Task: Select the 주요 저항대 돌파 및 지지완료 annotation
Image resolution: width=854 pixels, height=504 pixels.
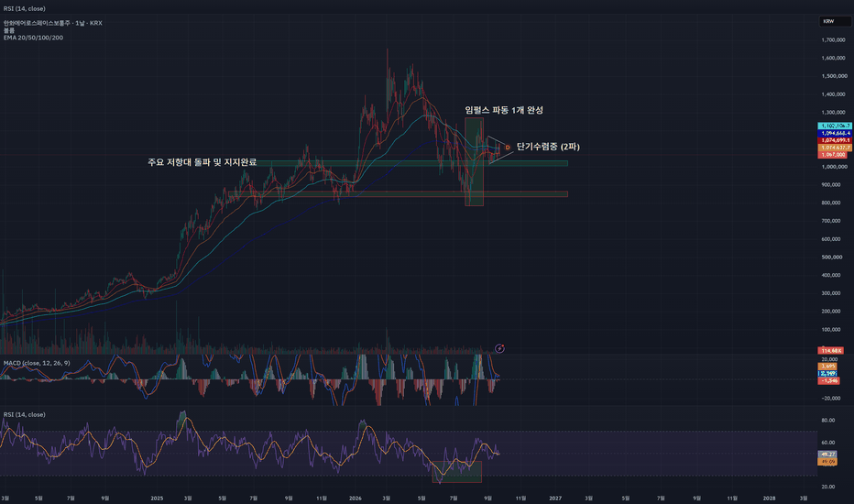Action: [x=203, y=162]
